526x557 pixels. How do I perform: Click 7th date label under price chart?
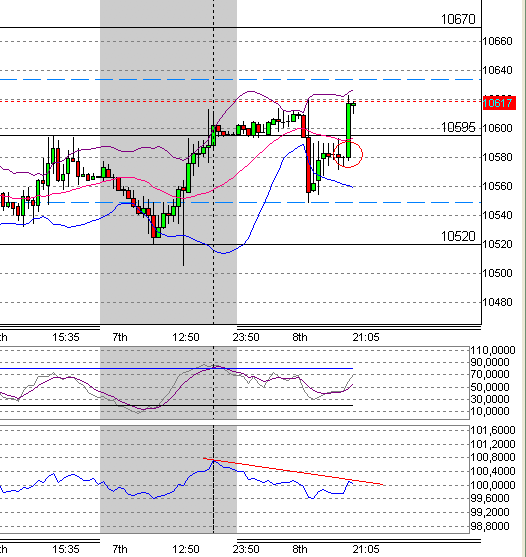tap(120, 337)
